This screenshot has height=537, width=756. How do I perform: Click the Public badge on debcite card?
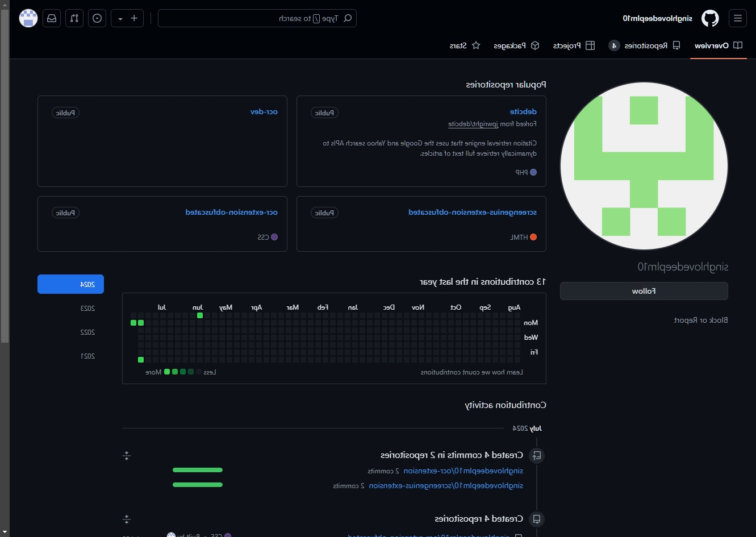(324, 113)
